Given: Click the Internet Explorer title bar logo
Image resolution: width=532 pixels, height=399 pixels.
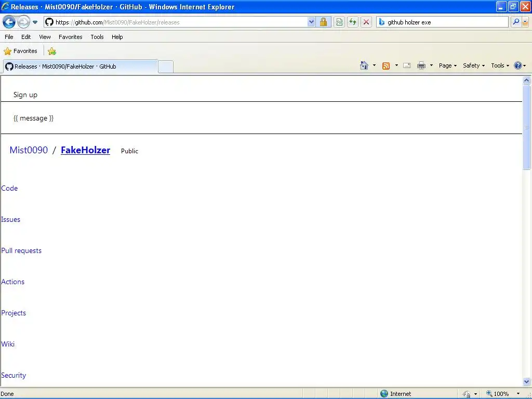Looking at the screenshot, I should [5, 6].
